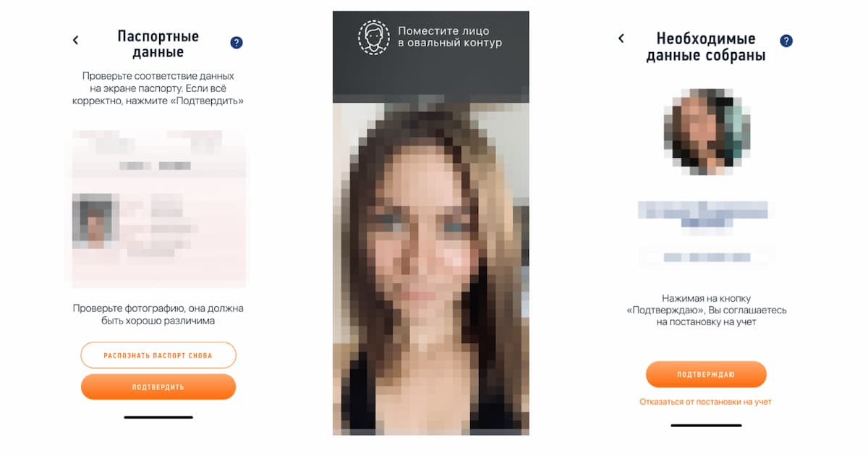This screenshot has width=868, height=456.
Task: Go back from Необходимые данные собраны screen
Action: tap(621, 38)
